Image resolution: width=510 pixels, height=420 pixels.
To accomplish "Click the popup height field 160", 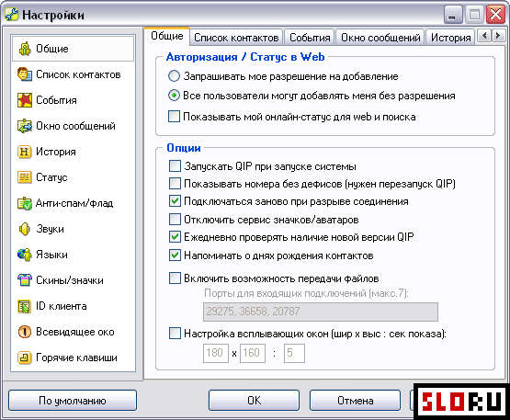I will coord(253,353).
